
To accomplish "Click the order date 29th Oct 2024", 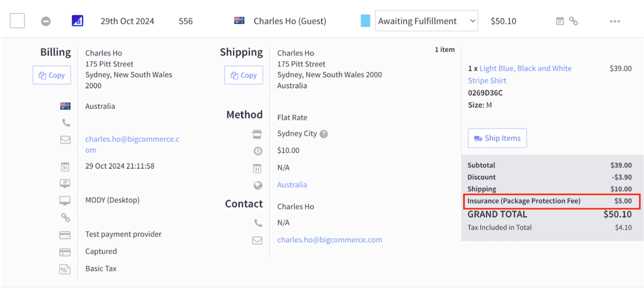I will pyautogui.click(x=127, y=21).
